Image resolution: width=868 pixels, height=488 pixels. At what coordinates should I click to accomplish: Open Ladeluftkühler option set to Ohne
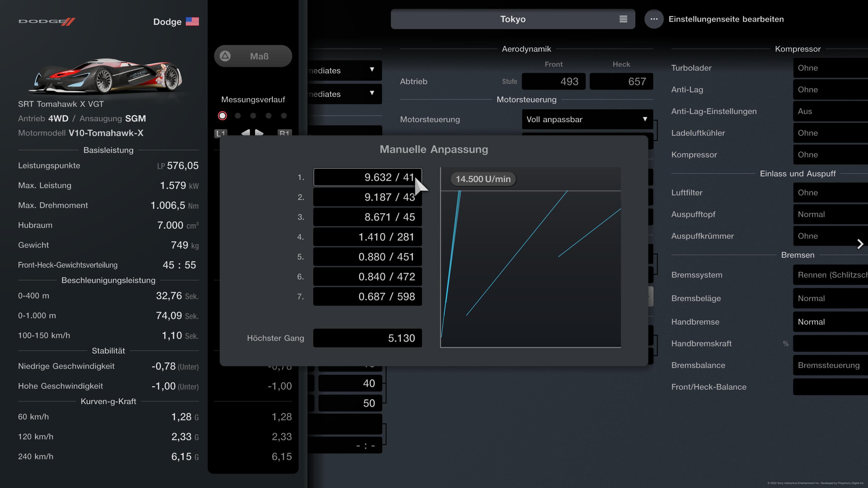point(831,133)
